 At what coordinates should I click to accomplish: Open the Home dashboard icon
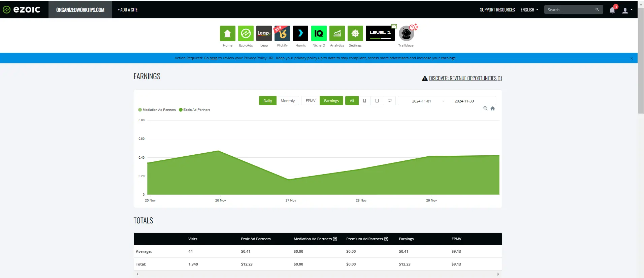coord(227,33)
